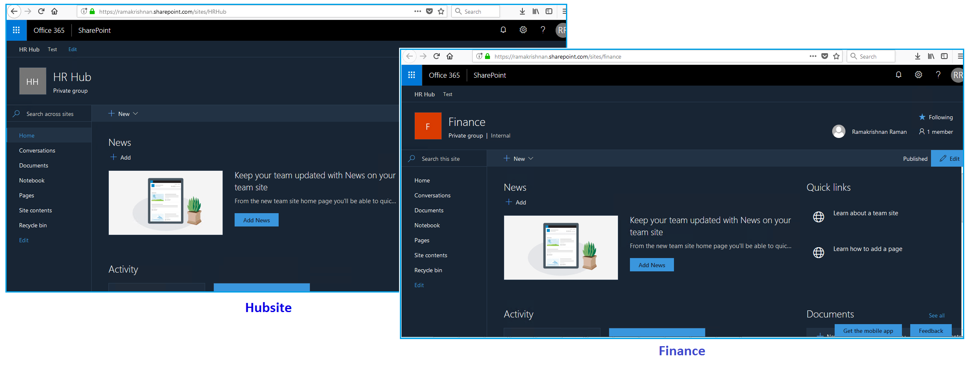Click Test link in Finance hub nav

click(x=448, y=94)
